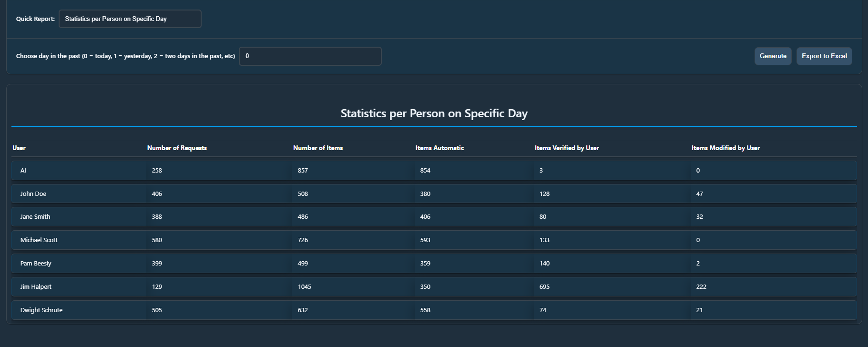The width and height of the screenshot is (868, 347).
Task: Click John Doe's automatic items value 380
Action: click(x=425, y=194)
